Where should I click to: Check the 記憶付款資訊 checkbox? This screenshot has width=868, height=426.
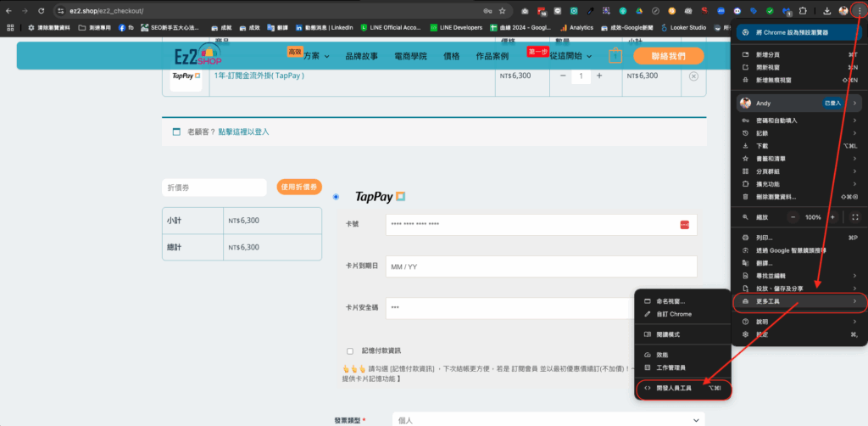click(x=350, y=350)
